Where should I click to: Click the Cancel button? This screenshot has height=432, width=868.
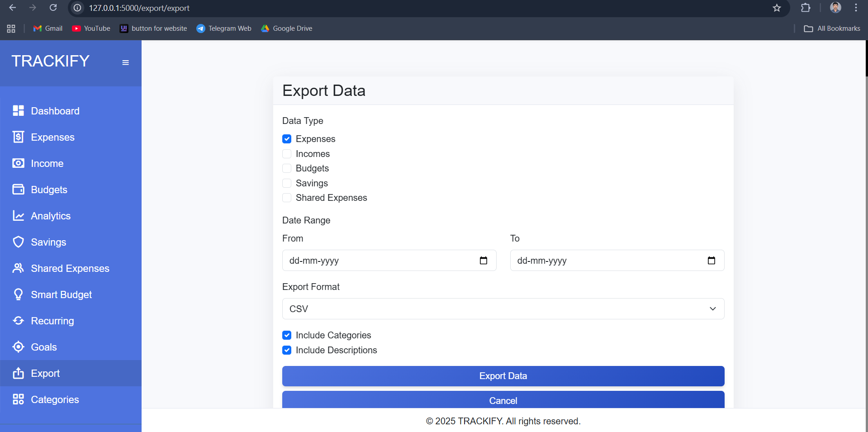pyautogui.click(x=503, y=400)
